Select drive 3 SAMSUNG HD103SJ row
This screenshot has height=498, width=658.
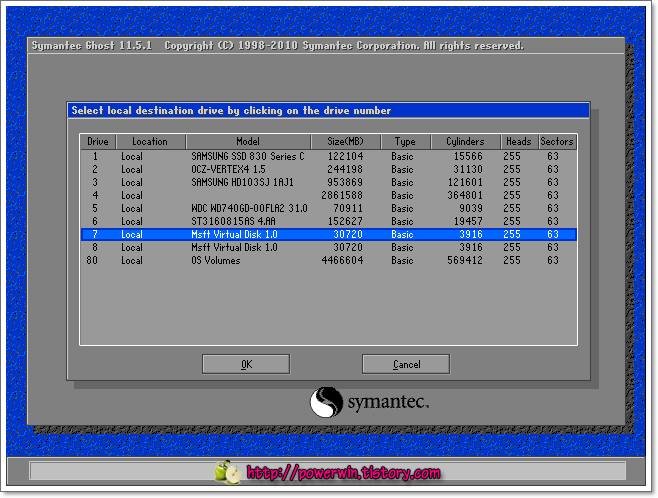tap(329, 183)
